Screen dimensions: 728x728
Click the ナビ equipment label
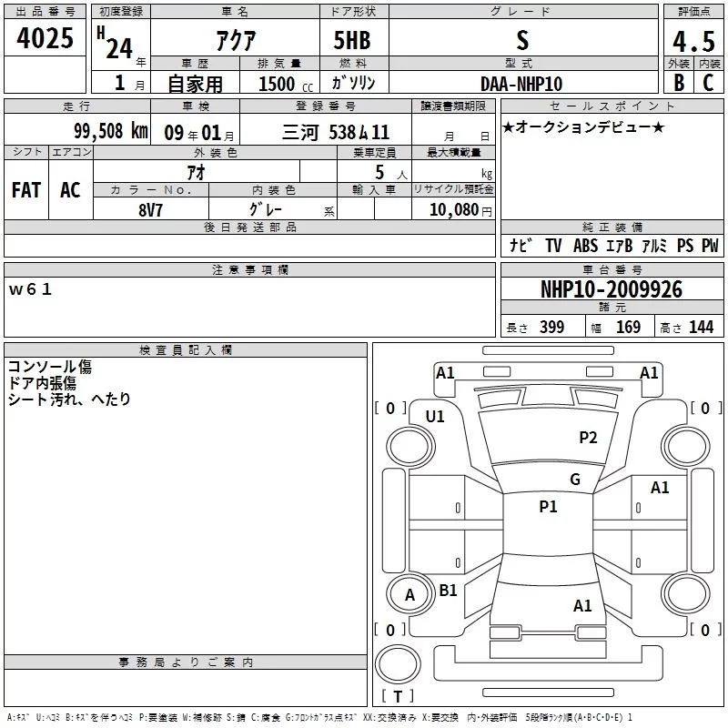[x=521, y=245]
